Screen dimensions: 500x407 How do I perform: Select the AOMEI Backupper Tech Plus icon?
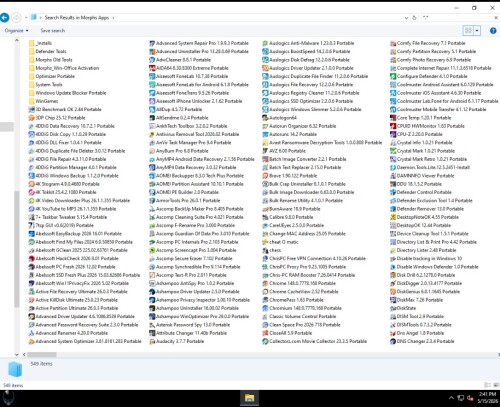tap(152, 176)
